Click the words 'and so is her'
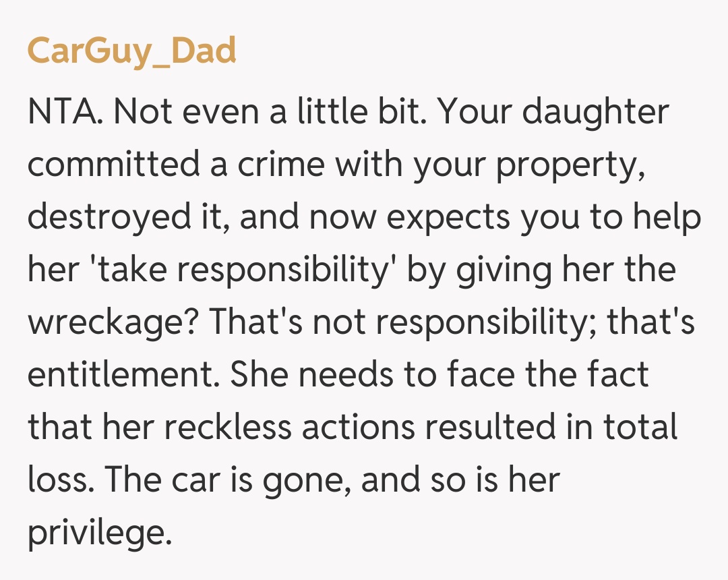 pos(461,481)
